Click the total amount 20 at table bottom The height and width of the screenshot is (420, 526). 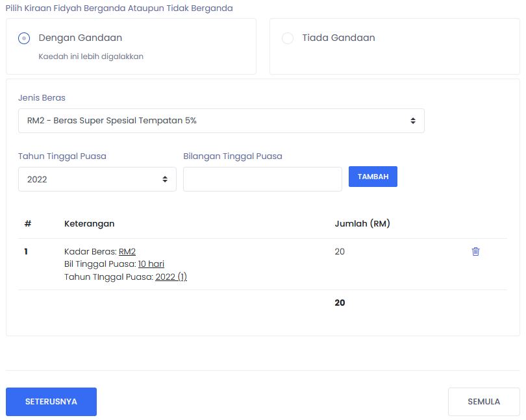coord(339,303)
